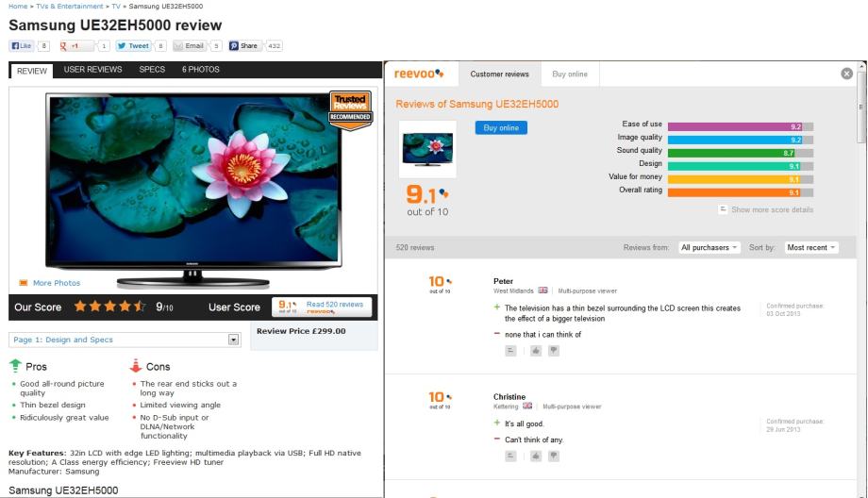Click the Design score bar
Viewport: 868px width, 498px height.
click(740, 166)
